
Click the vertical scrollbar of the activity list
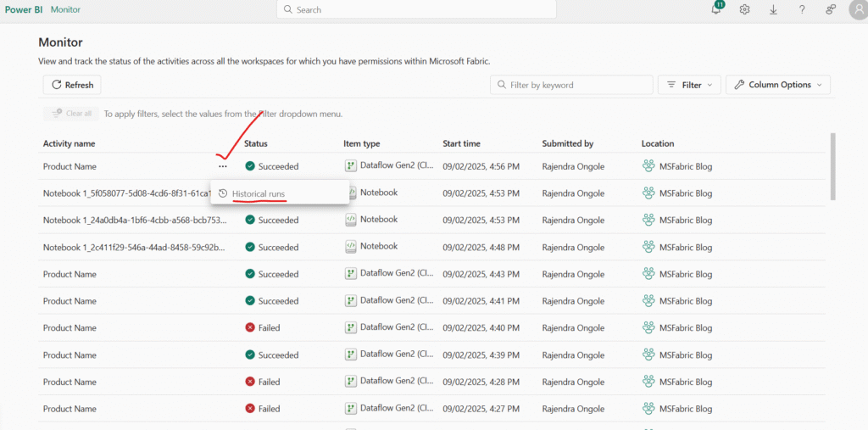click(833, 166)
